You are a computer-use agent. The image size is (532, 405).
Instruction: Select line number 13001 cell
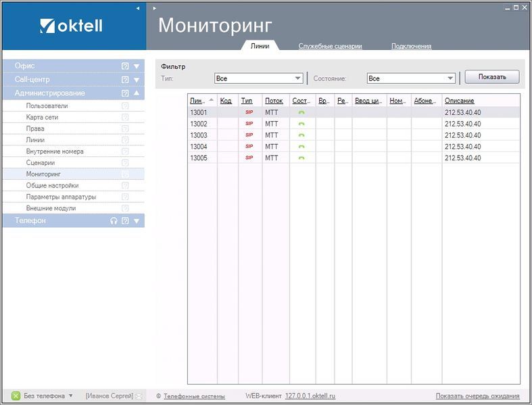pyautogui.click(x=199, y=112)
